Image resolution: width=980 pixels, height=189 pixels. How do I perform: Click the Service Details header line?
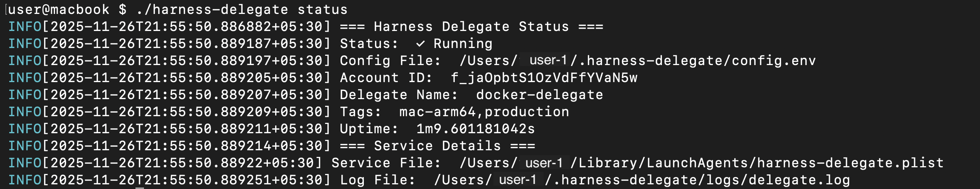click(x=437, y=146)
